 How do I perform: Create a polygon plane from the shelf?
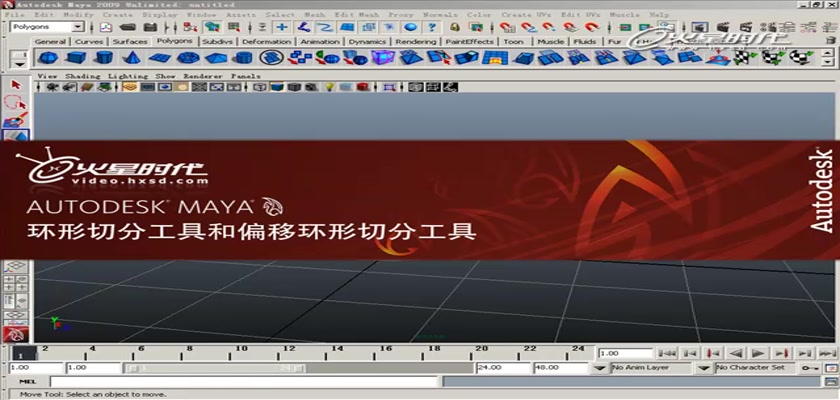(x=160, y=57)
